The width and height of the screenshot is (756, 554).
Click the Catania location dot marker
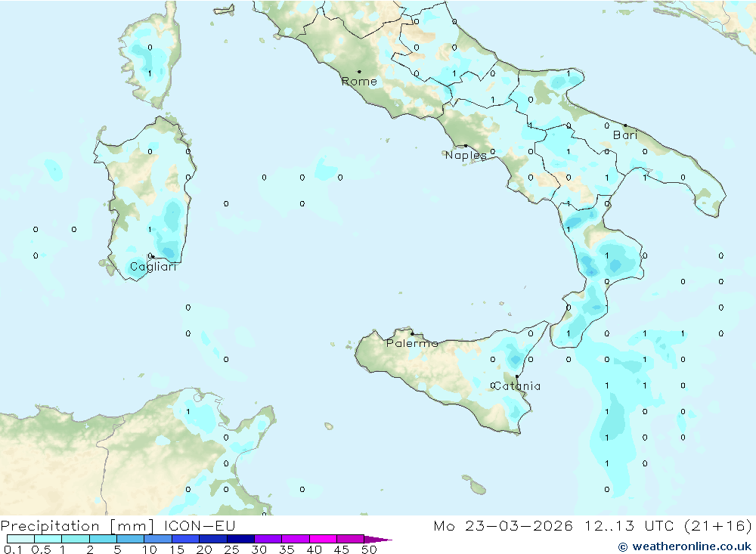click(517, 376)
